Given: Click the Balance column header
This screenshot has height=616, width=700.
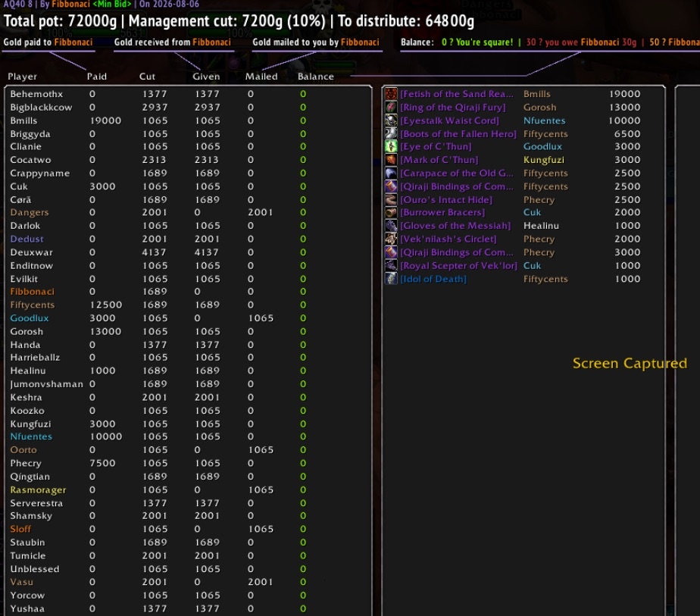Looking at the screenshot, I should pyautogui.click(x=316, y=77).
